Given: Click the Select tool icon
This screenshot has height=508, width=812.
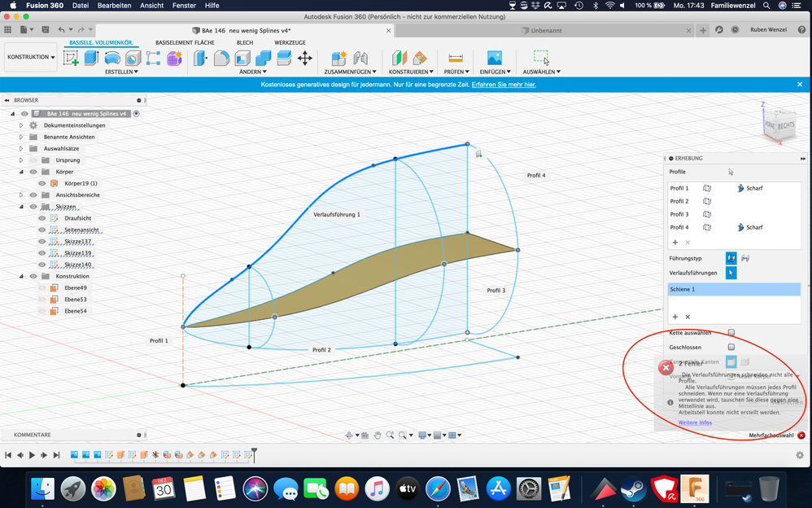Looking at the screenshot, I should pos(541,58).
